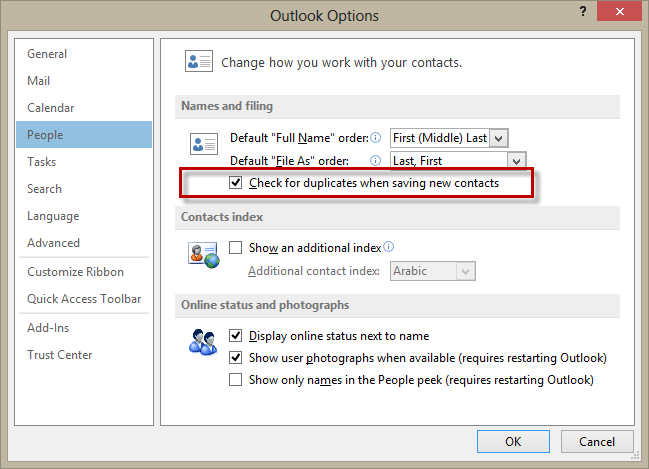Click info icon next to Full Name order
This screenshot has height=469, width=649.
(376, 138)
